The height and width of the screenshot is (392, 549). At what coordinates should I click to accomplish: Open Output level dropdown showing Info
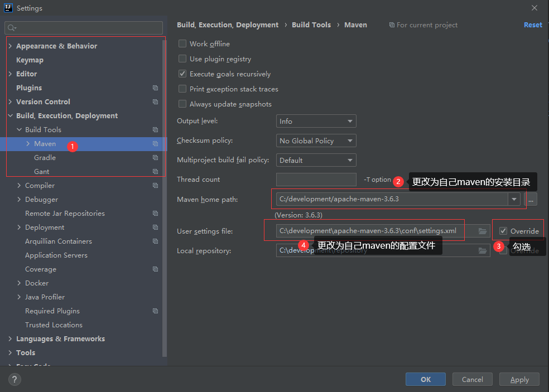[316, 121]
